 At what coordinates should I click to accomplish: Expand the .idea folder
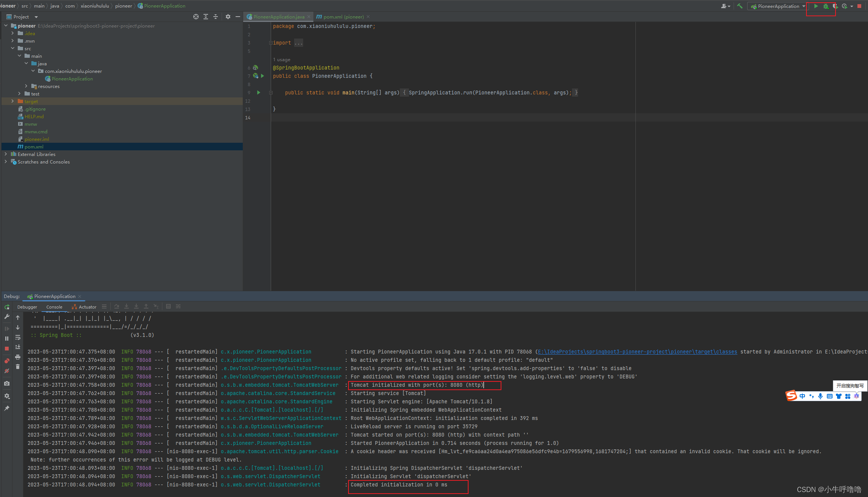[12, 33]
